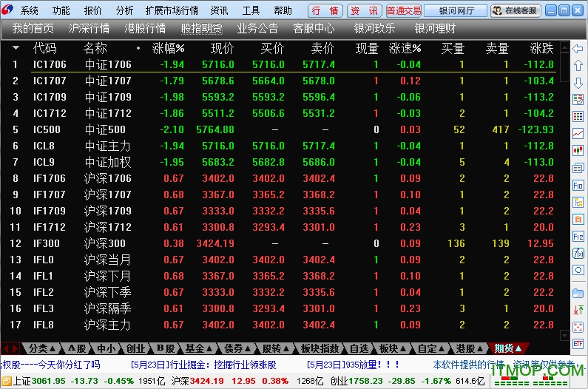Expand the 港股 bottom tab menu
Screen dimensions: 588x389
(480, 348)
